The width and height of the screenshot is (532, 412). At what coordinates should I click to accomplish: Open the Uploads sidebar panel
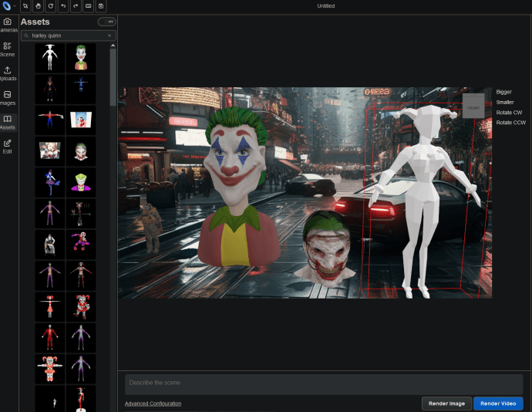coord(8,74)
